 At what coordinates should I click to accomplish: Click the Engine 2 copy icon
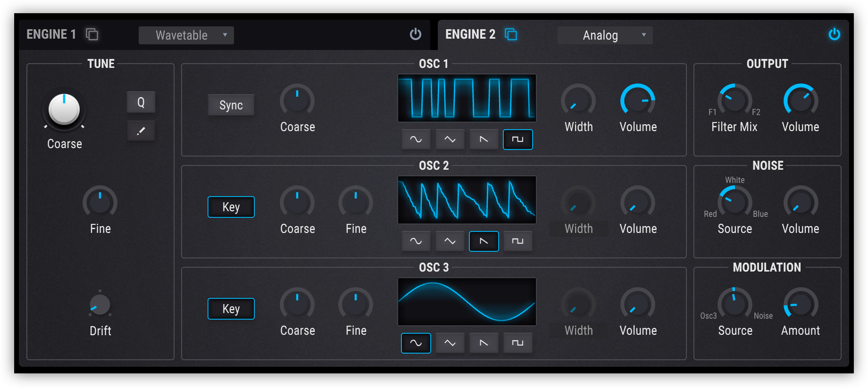pos(511,34)
